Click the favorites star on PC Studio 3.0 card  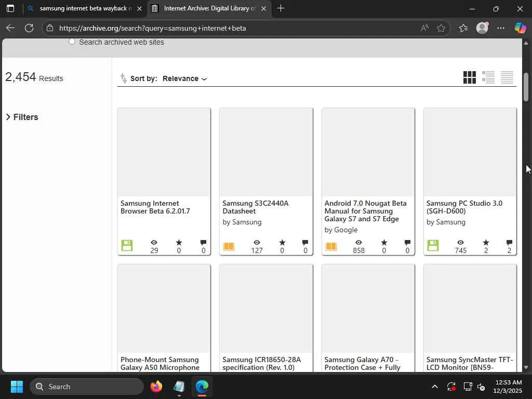coord(486,242)
